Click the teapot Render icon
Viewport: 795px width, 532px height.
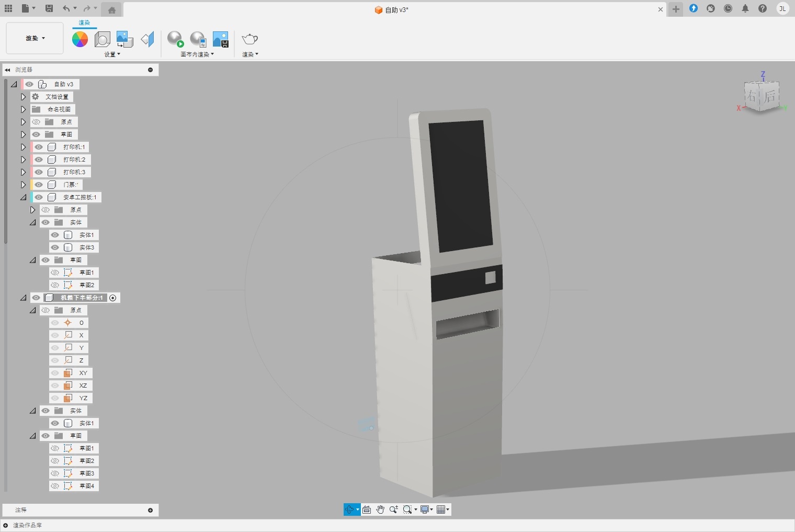click(x=250, y=39)
